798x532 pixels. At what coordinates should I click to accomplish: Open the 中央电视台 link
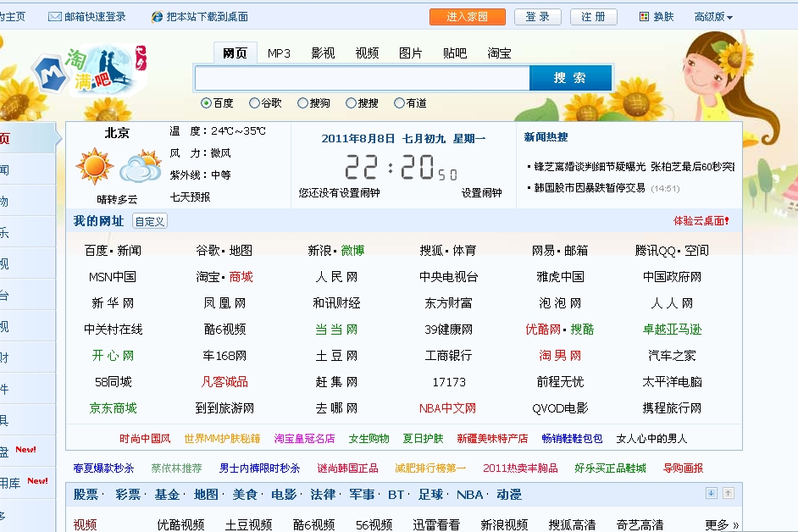coord(448,277)
